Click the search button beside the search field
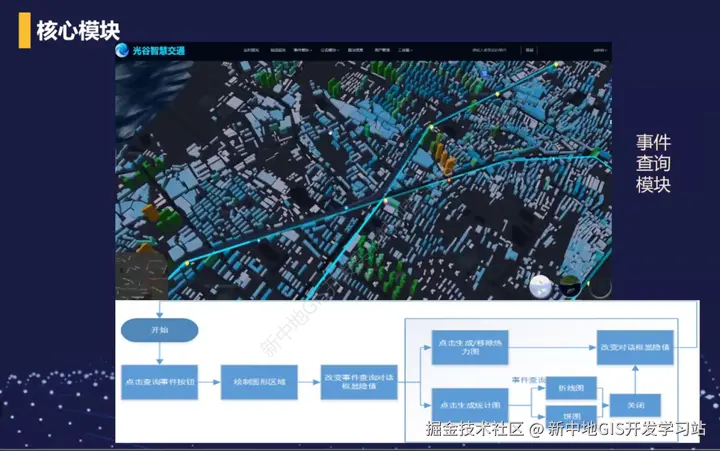Viewport: 720px width, 451px height. pos(529,50)
